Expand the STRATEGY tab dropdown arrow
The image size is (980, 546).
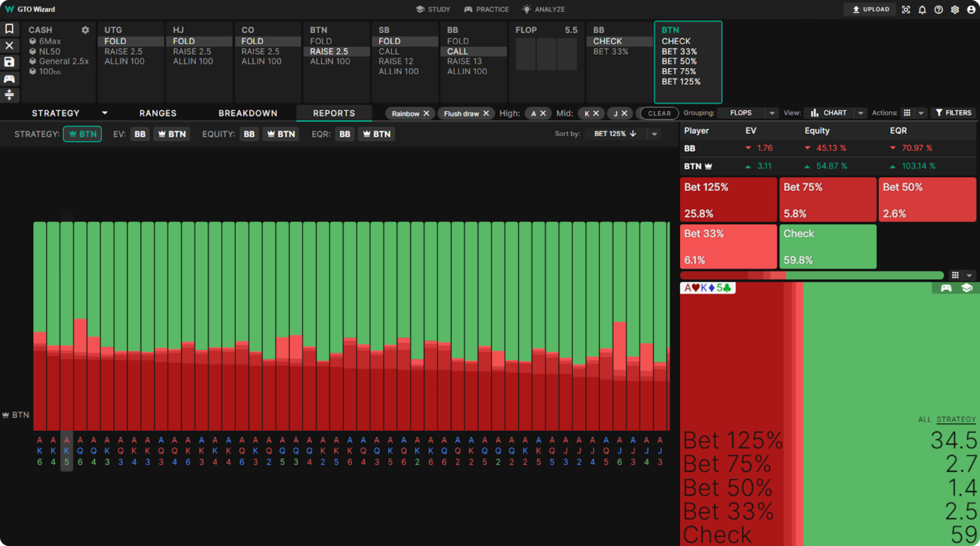coord(105,113)
